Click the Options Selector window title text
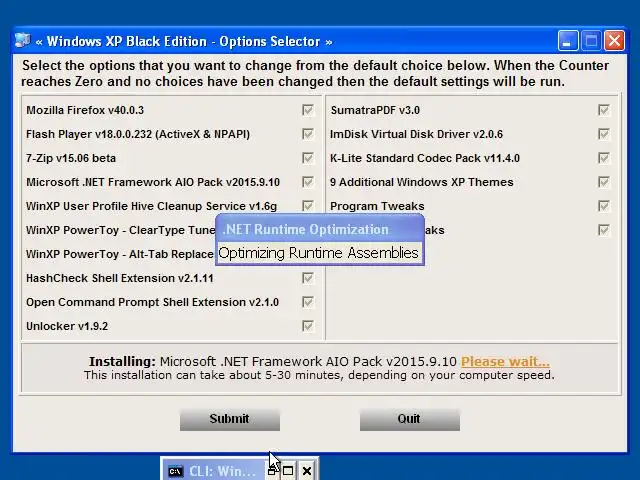Image resolution: width=640 pixels, height=480 pixels. (184, 42)
